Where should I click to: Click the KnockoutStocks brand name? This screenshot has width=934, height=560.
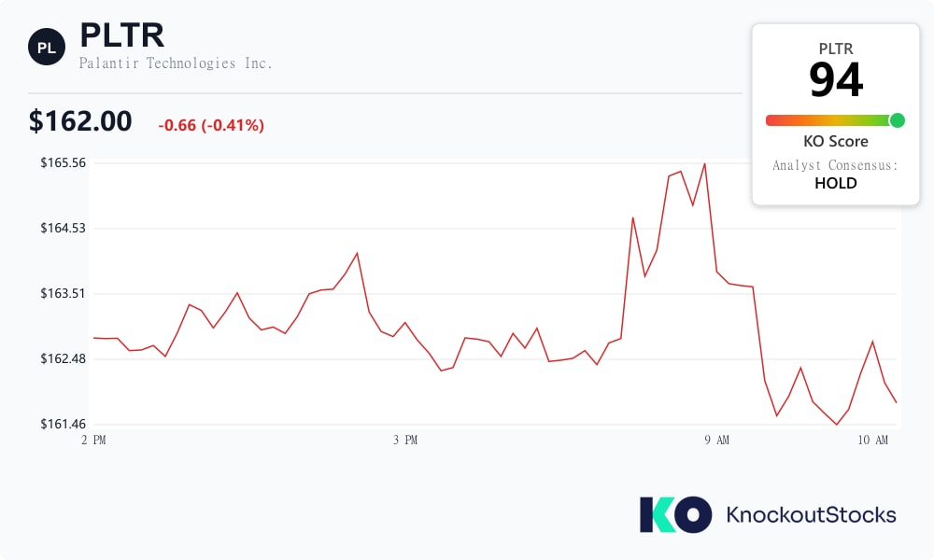point(811,515)
